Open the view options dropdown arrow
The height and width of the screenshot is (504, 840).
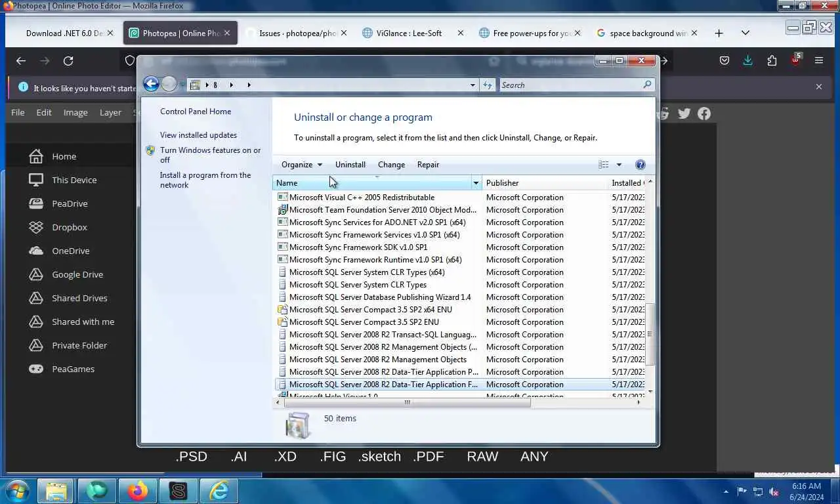[619, 165]
